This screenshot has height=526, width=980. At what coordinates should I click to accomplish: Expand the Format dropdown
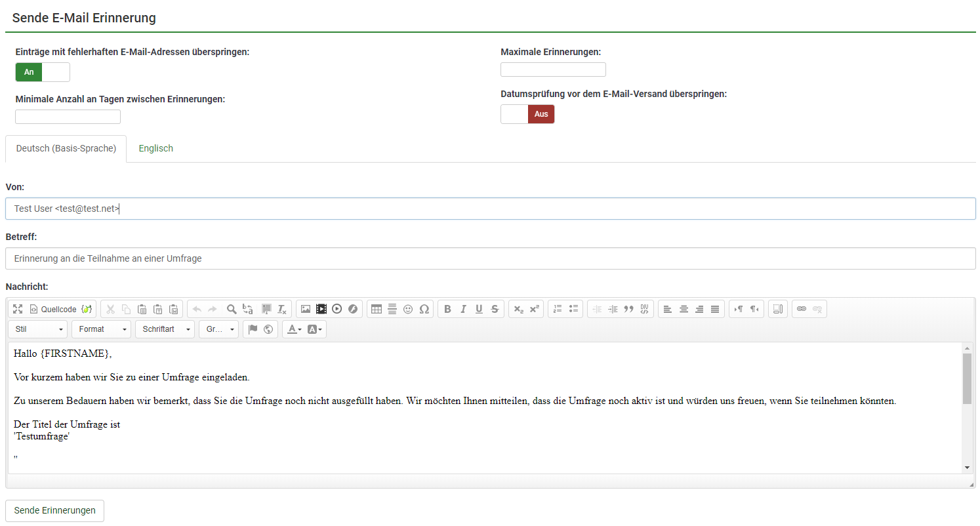[x=102, y=329]
